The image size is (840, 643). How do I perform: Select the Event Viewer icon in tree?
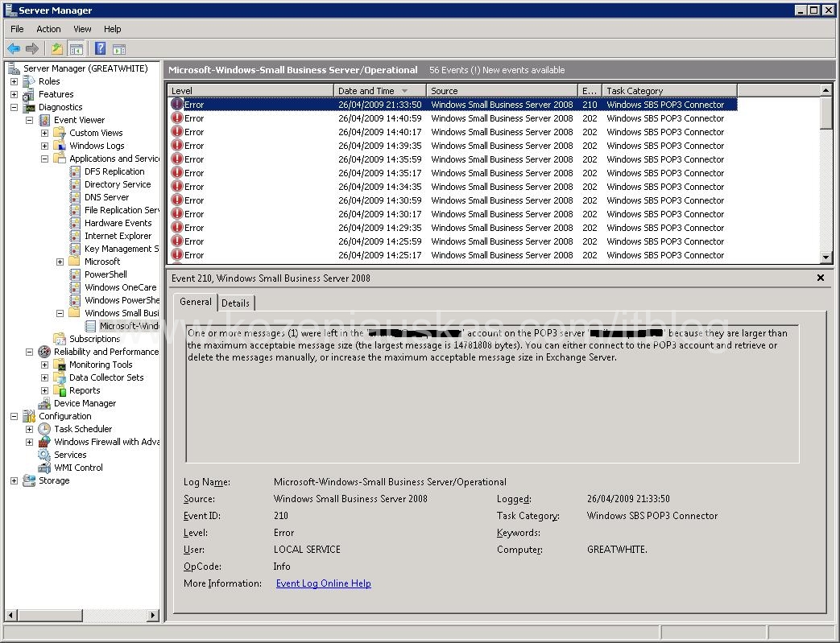point(44,120)
